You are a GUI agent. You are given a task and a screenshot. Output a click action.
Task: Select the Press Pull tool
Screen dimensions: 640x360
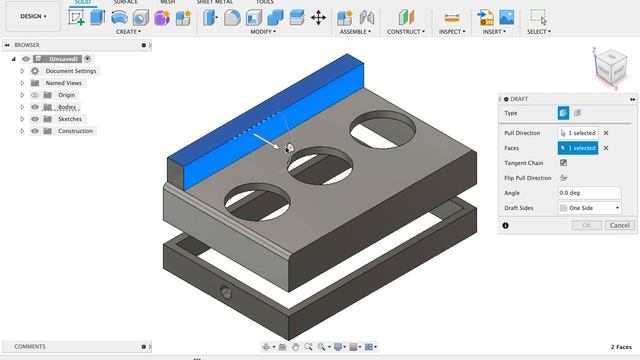[210, 18]
